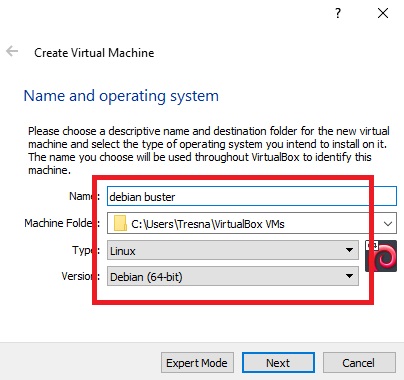The image size is (404, 380).
Task: Click the help question mark icon
Action: click(x=338, y=13)
